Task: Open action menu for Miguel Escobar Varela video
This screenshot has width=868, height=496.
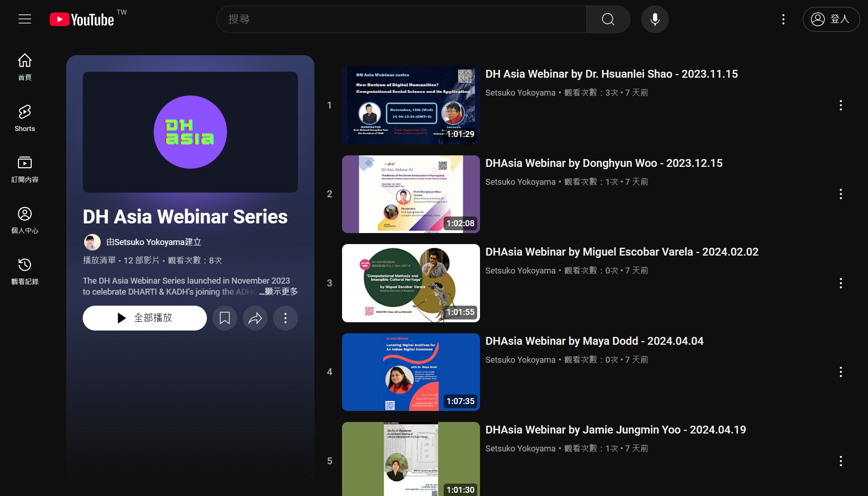Action: [x=841, y=283]
